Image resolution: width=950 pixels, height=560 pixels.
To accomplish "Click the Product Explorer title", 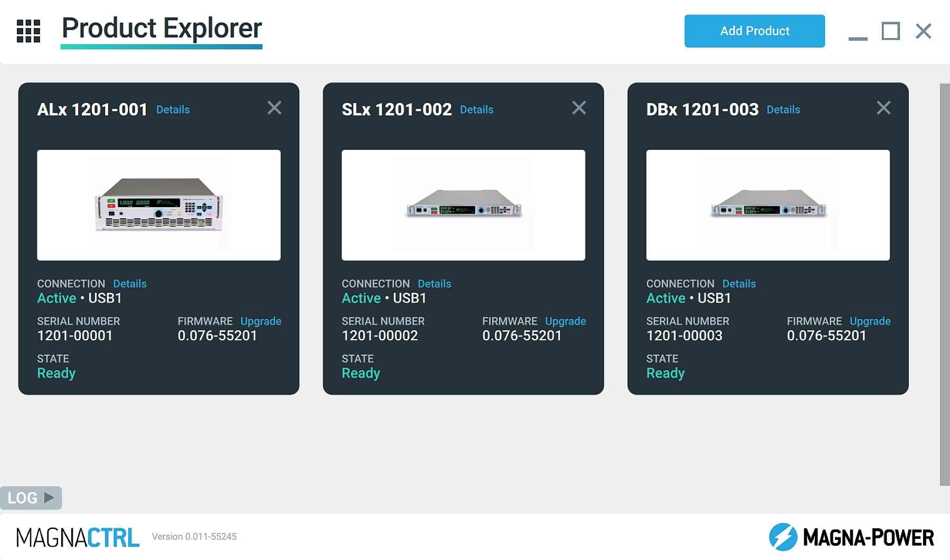I will click(x=161, y=28).
